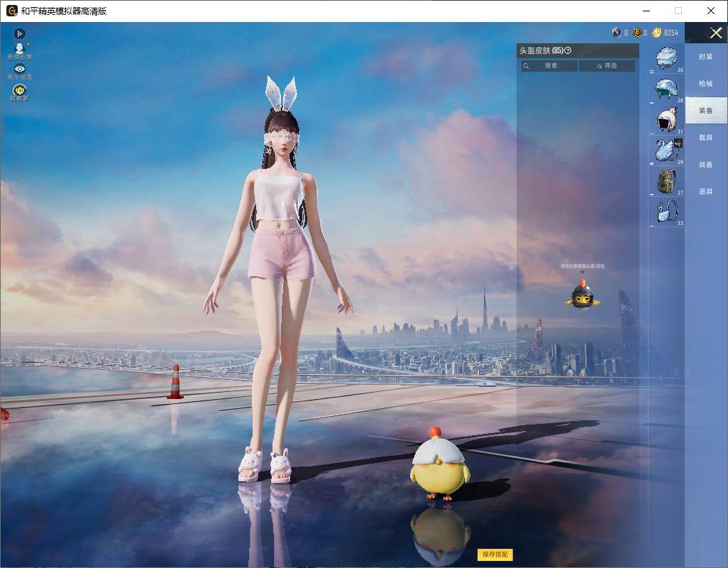Select the swan backpack numbered 29

(x=667, y=151)
